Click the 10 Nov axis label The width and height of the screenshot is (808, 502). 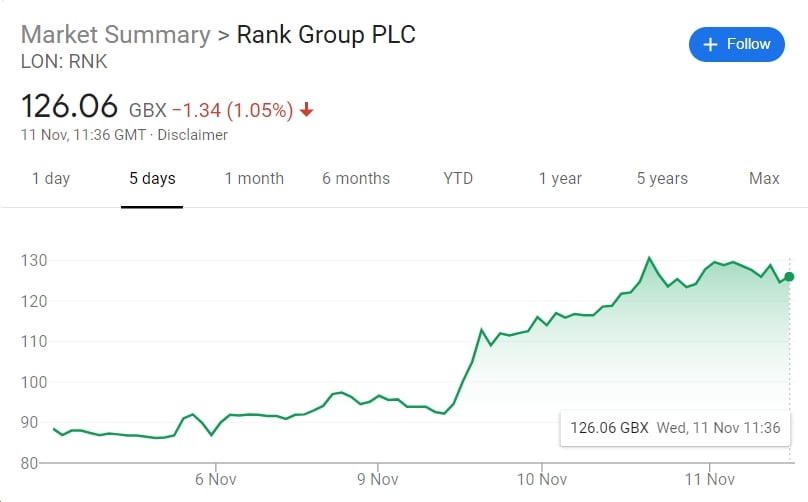(x=541, y=479)
